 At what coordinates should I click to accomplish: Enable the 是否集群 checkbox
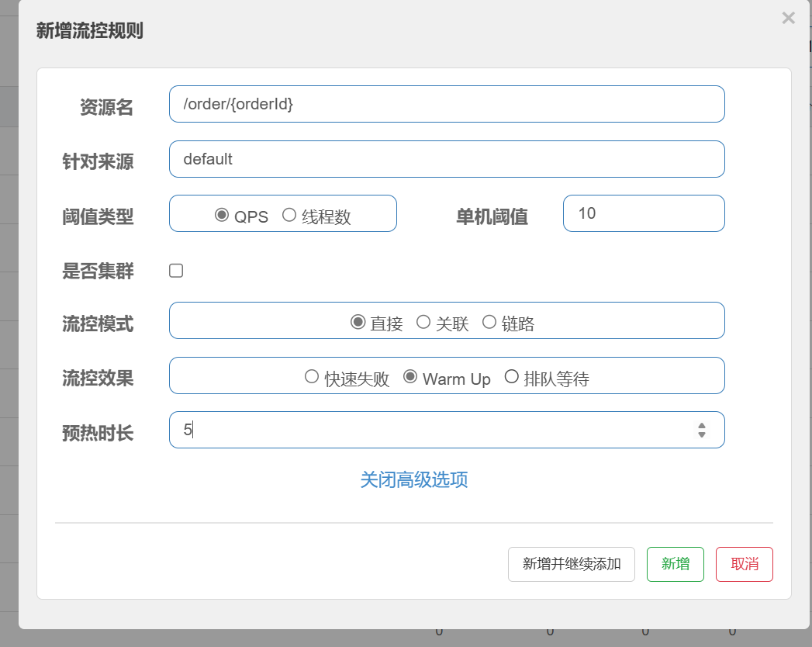click(176, 271)
